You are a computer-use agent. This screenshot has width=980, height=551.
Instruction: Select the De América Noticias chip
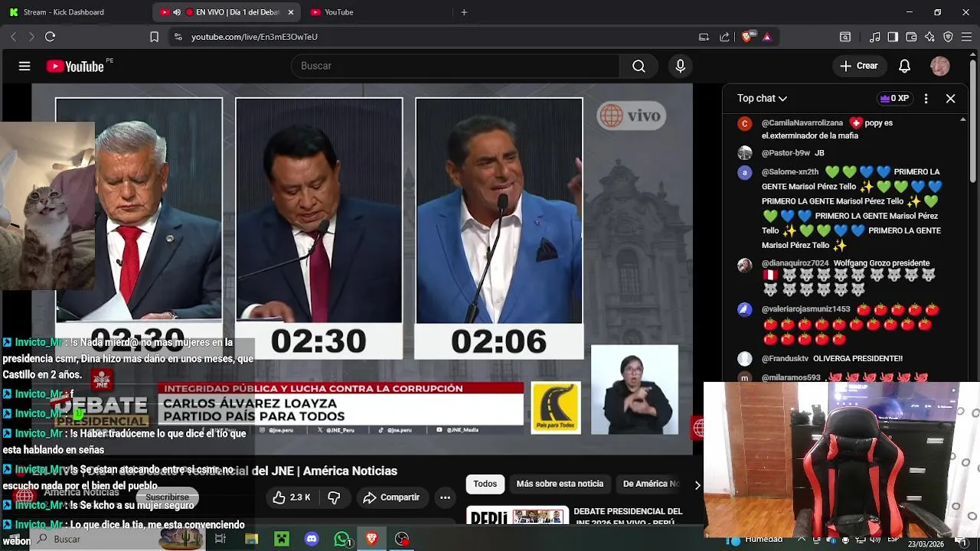651,484
